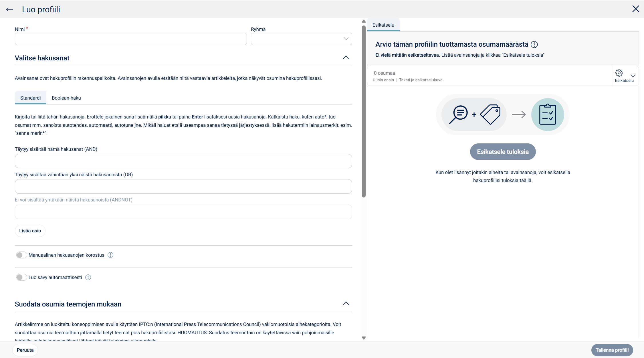Enable Manuaalinen hakusanojen korostus toggle
The width and height of the screenshot is (644, 358).
(x=21, y=255)
